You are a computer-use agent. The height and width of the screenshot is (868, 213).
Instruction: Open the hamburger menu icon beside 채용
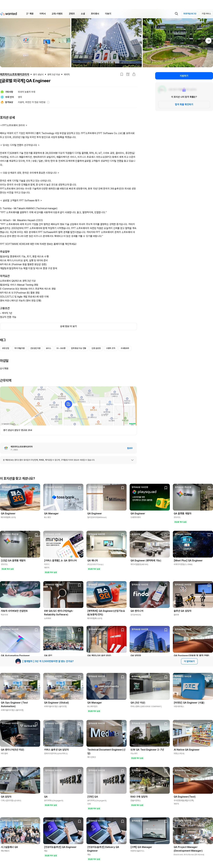coord(27,14)
